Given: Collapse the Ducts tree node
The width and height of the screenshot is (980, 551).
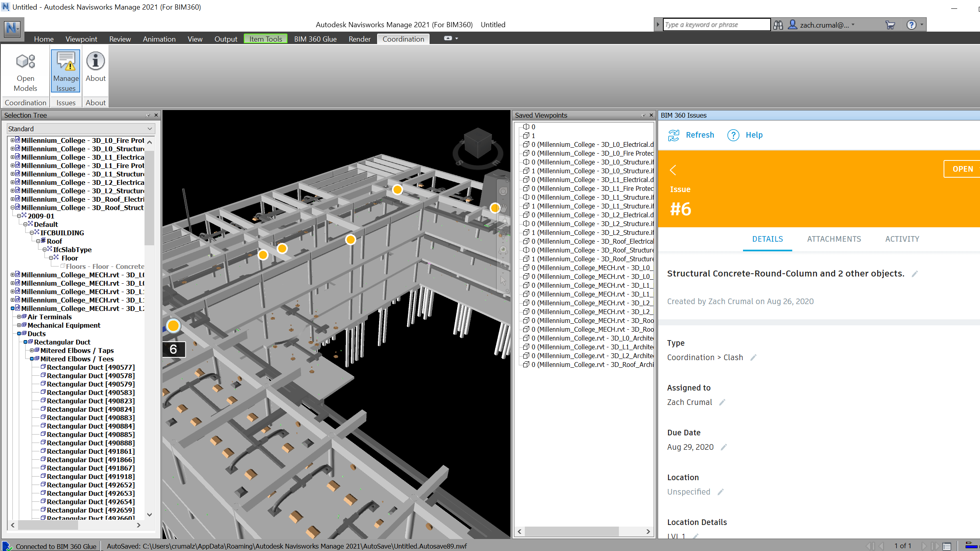Looking at the screenshot, I should click(x=19, y=334).
